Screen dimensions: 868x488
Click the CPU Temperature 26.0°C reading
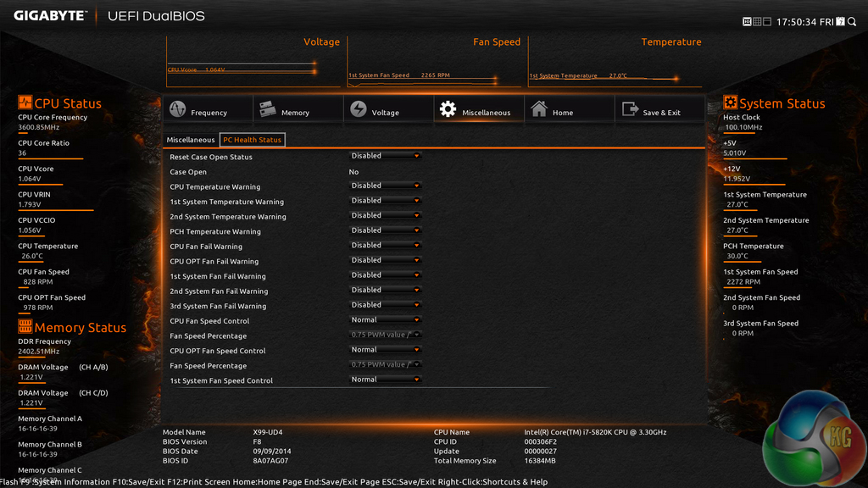pos(32,256)
